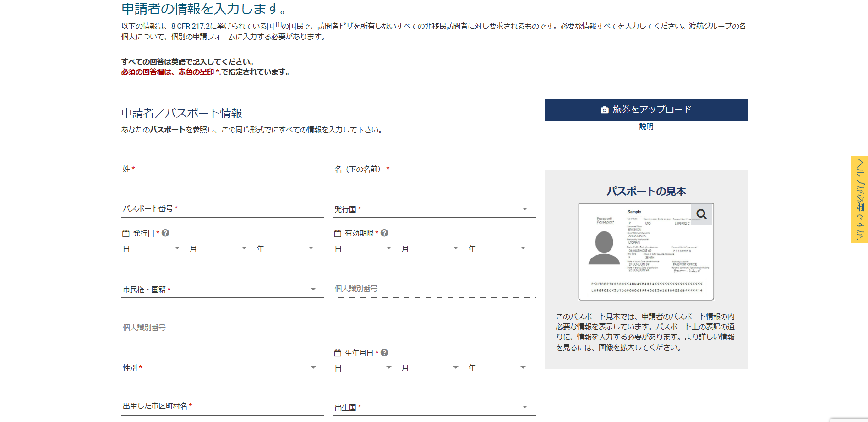This screenshot has height=422, width=868.
Task: Click calendar icon beside 生年月日 label
Action: 338,353
